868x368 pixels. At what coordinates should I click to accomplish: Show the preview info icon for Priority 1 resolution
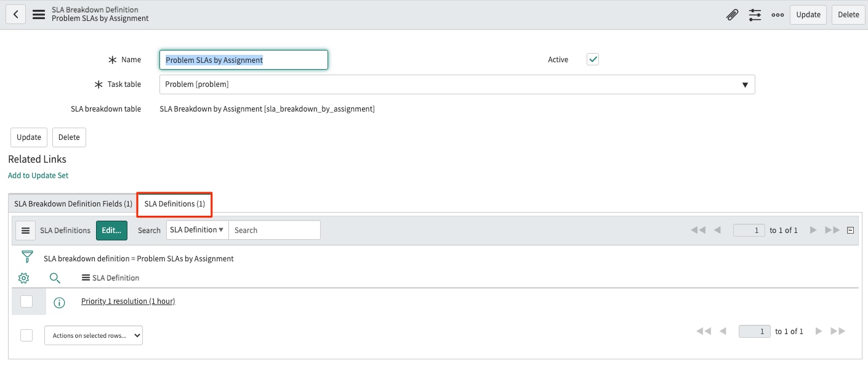point(59,302)
